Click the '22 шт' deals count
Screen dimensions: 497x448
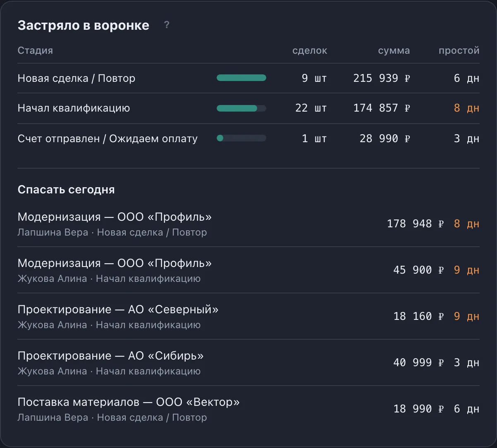click(311, 108)
